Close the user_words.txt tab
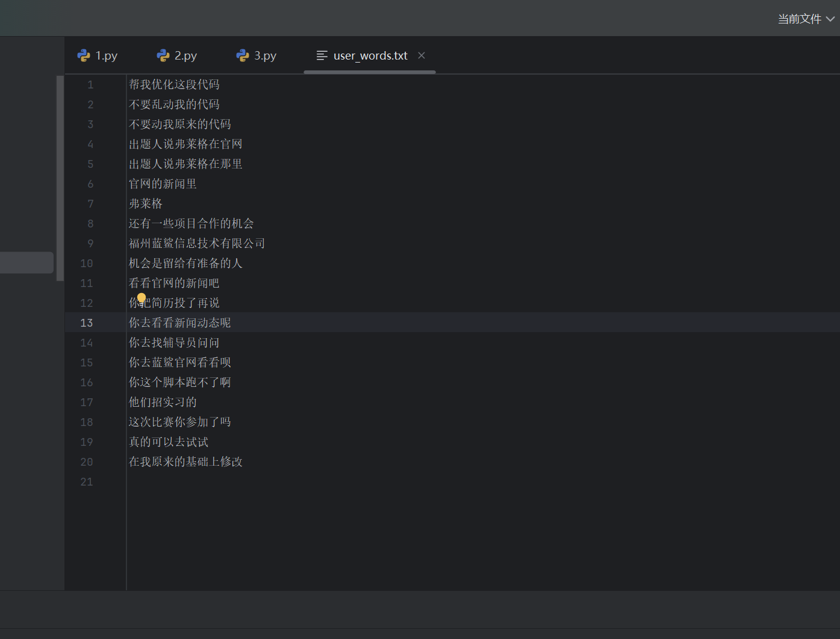 tap(422, 55)
